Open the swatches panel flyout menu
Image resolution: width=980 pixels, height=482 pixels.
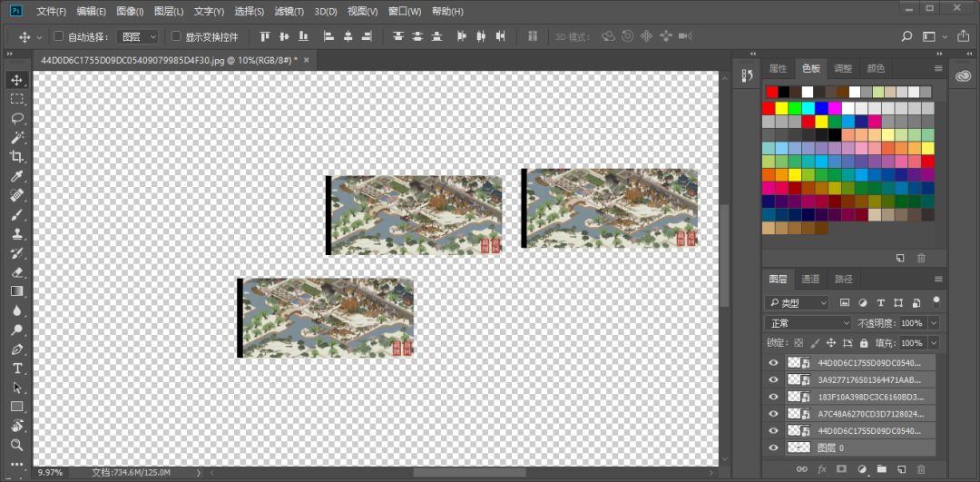pyautogui.click(x=938, y=68)
